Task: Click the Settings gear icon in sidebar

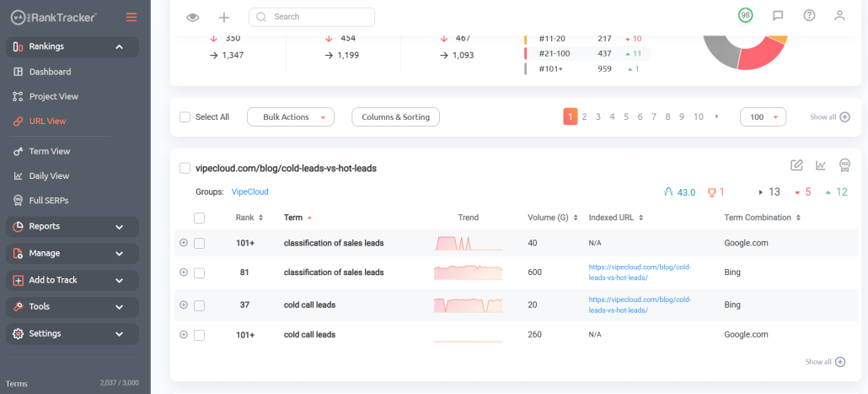Action: 18,333
